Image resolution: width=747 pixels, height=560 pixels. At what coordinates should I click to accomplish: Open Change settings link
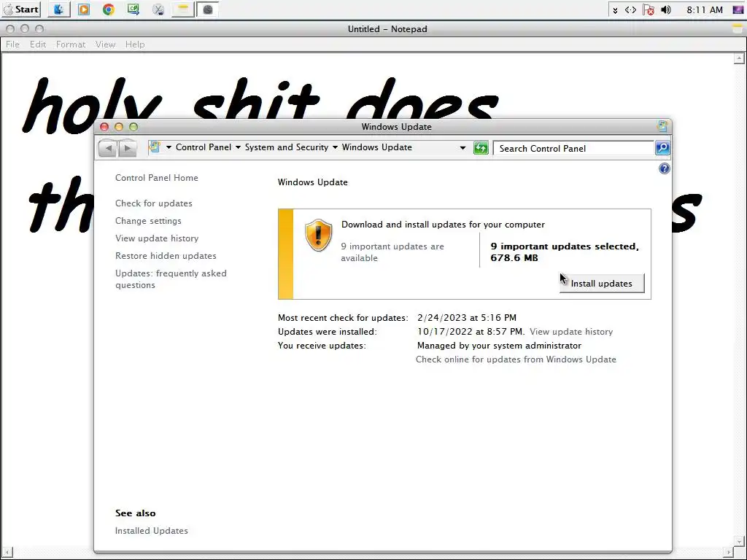click(148, 221)
